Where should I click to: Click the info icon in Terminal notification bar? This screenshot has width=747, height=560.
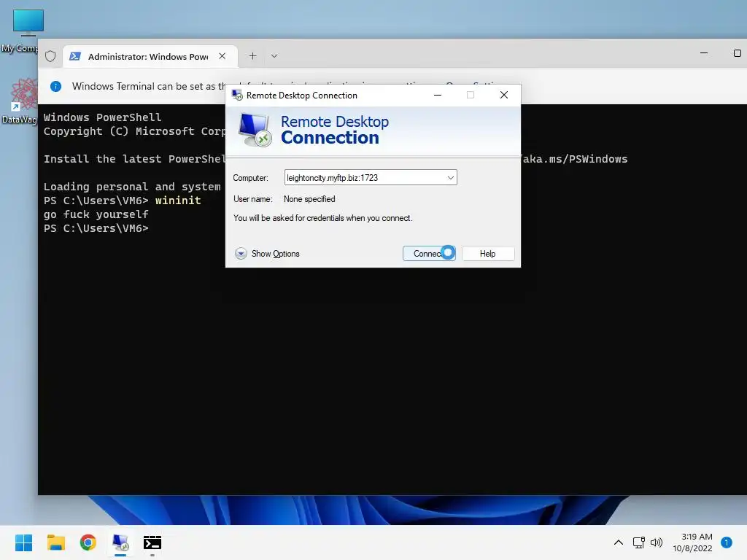pyautogui.click(x=55, y=86)
